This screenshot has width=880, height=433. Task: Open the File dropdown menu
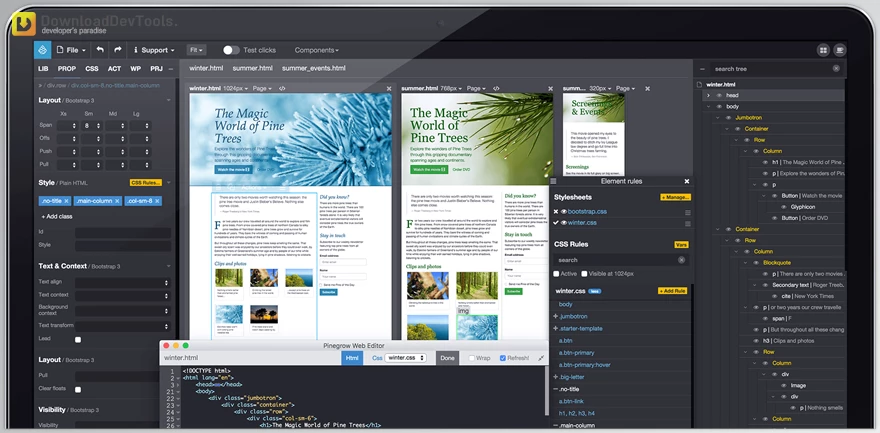click(71, 50)
